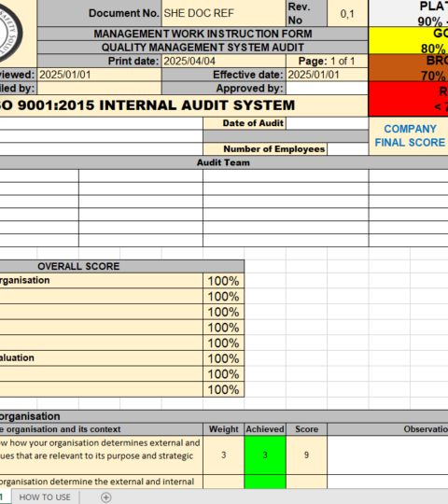Select the Score value 9 cell
Viewport: 448px width, 504px height.
[x=306, y=455]
